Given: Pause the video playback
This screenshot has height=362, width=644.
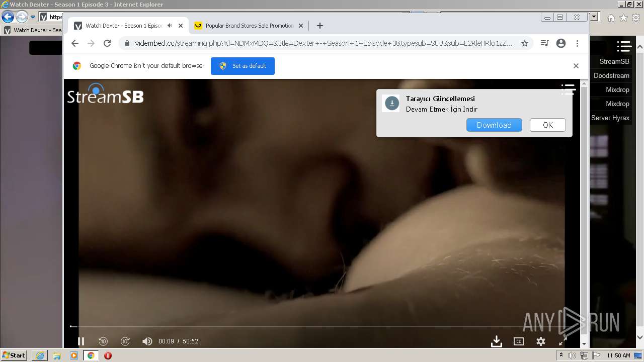Looking at the screenshot, I should coord(80,341).
